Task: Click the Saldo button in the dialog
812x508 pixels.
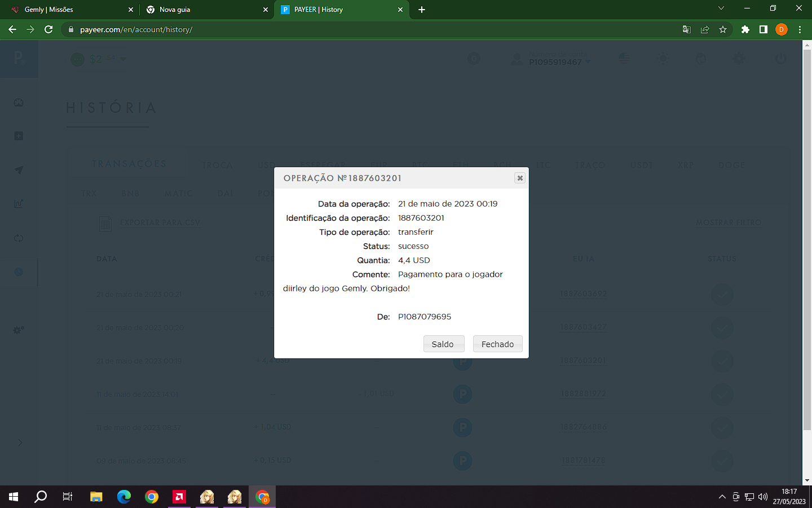Action: (443, 344)
